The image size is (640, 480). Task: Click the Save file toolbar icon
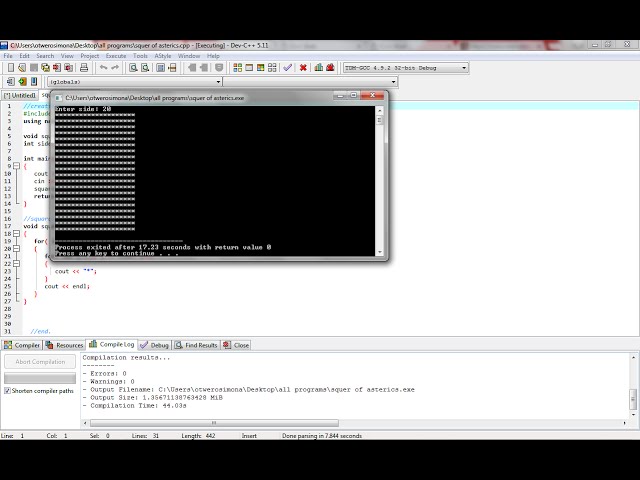point(34,68)
